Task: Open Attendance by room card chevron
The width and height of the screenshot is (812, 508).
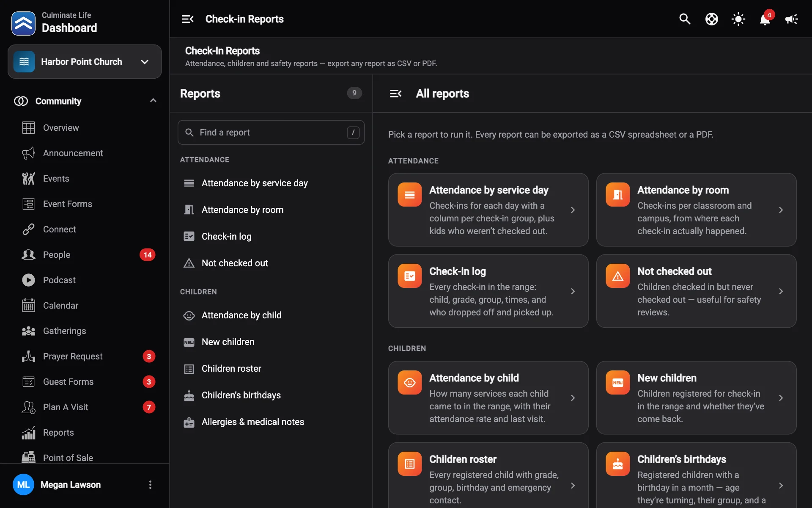Action: [x=781, y=210]
